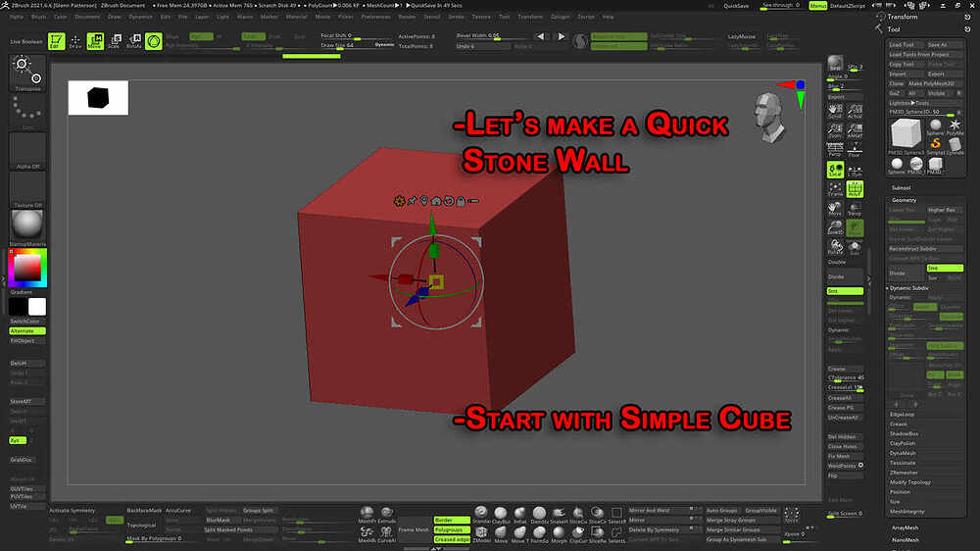
Task: Click the QuickSave button
Action: coord(736,6)
